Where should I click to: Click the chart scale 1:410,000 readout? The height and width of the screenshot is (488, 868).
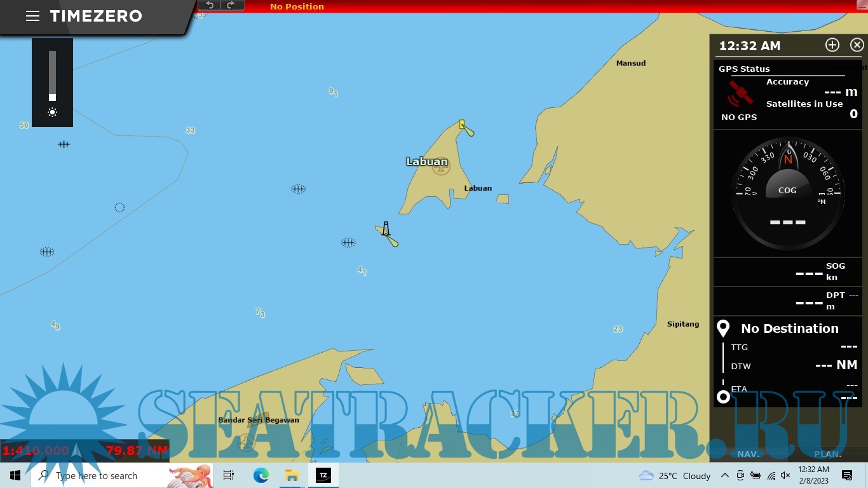[x=36, y=451]
